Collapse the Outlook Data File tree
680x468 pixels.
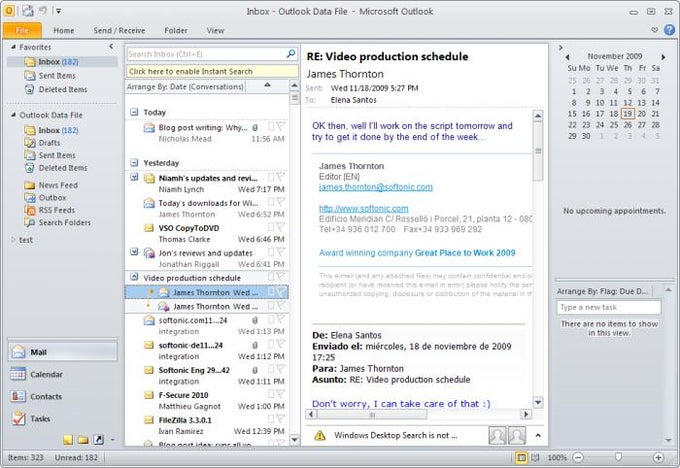13,115
